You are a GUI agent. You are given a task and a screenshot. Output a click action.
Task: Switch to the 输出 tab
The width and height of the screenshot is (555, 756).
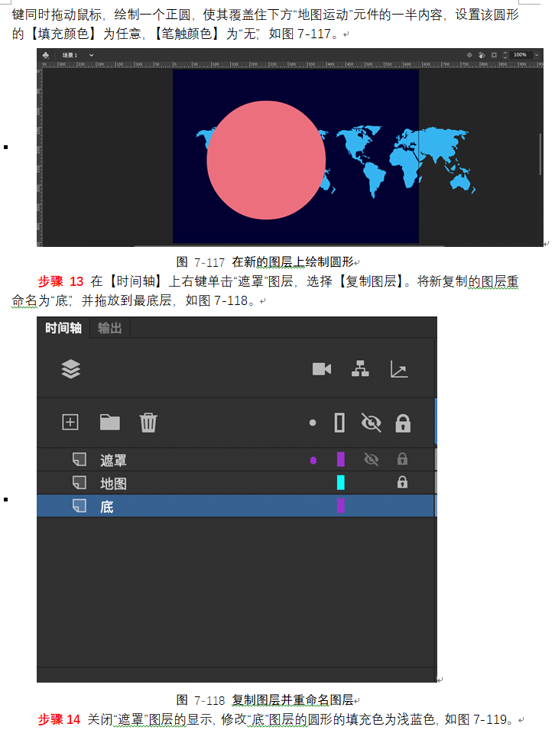(109, 329)
